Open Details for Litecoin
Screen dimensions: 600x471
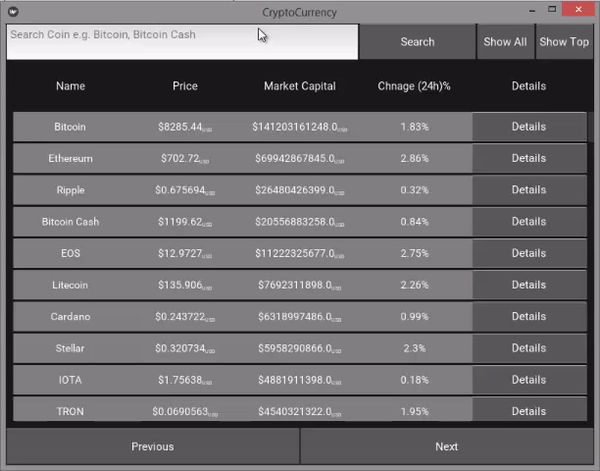click(x=529, y=285)
